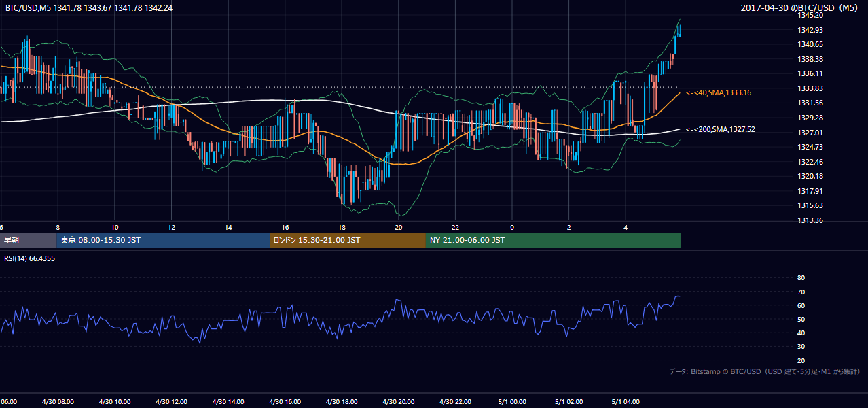
Task: Click the 4/30 18:00 bottom time label
Action: [x=342, y=402]
